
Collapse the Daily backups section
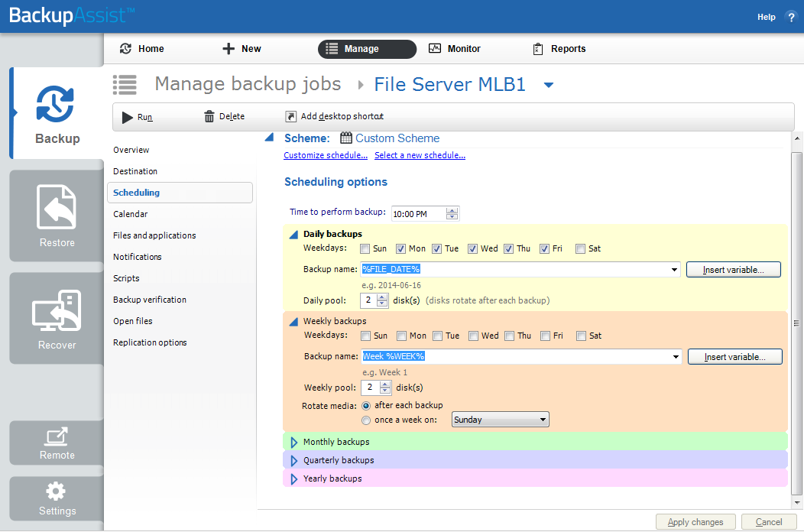293,235
